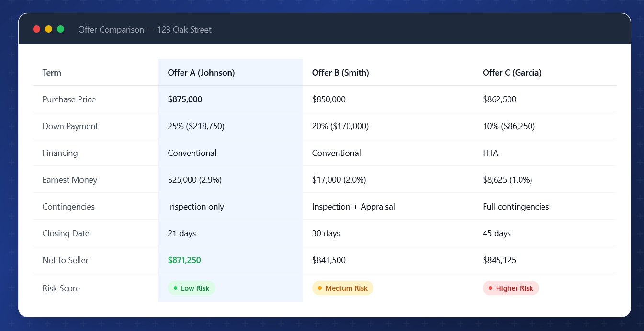The width and height of the screenshot is (644, 331).
Task: Click the $875,000 Purchase Price value
Action: click(185, 99)
